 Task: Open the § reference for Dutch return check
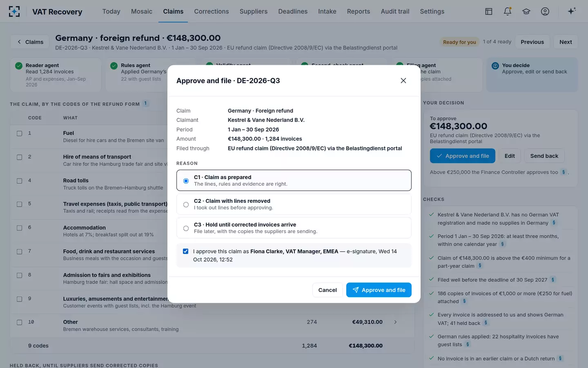click(x=560, y=359)
